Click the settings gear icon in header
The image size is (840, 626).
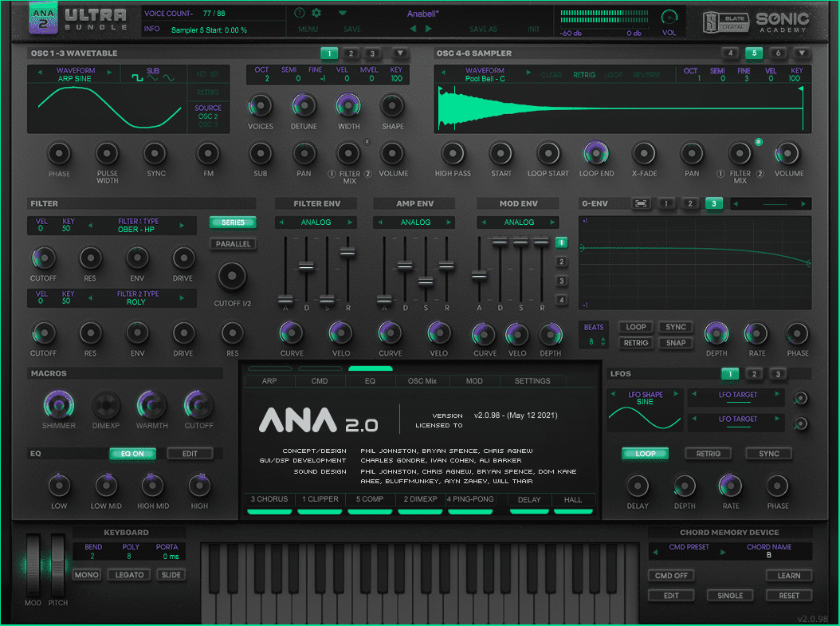click(316, 13)
